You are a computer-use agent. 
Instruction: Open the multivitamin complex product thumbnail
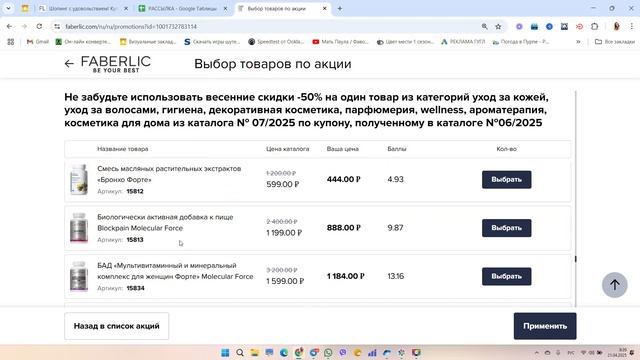(x=79, y=276)
